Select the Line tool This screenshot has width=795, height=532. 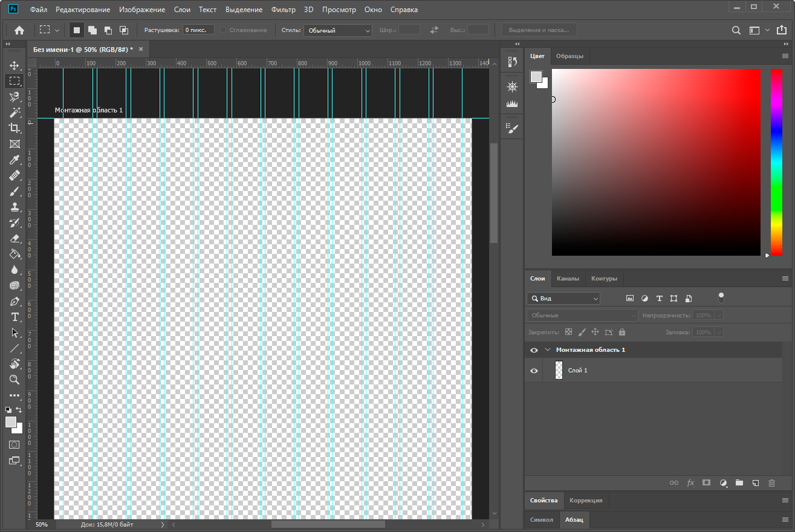(15, 348)
